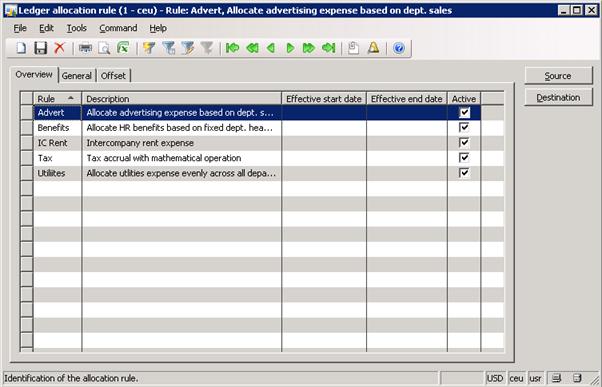Go to the last record with the green arrow
This screenshot has width=602, height=387.
coord(329,48)
